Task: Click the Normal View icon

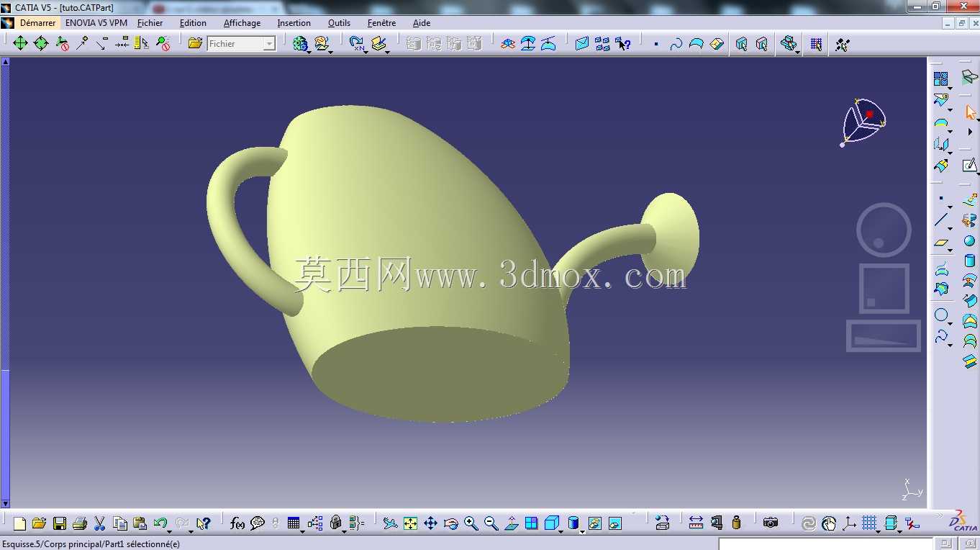Action: (x=511, y=523)
